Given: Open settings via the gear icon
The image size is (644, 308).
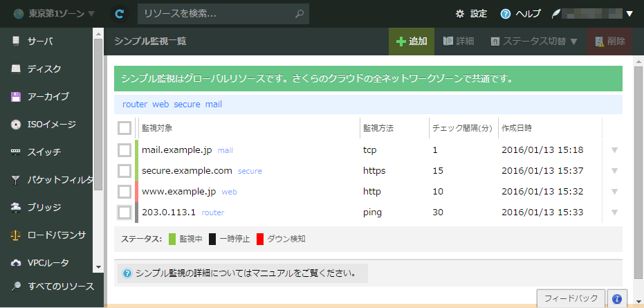Looking at the screenshot, I should pyautogui.click(x=460, y=14).
